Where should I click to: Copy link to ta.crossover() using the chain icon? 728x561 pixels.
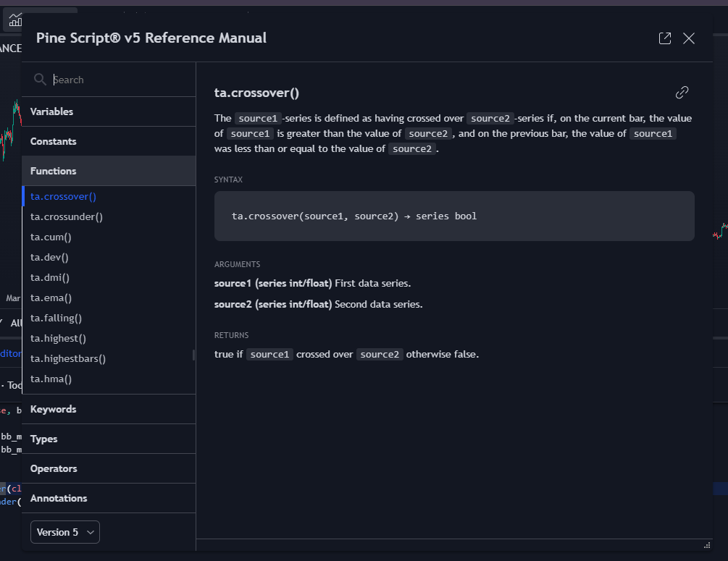click(682, 93)
